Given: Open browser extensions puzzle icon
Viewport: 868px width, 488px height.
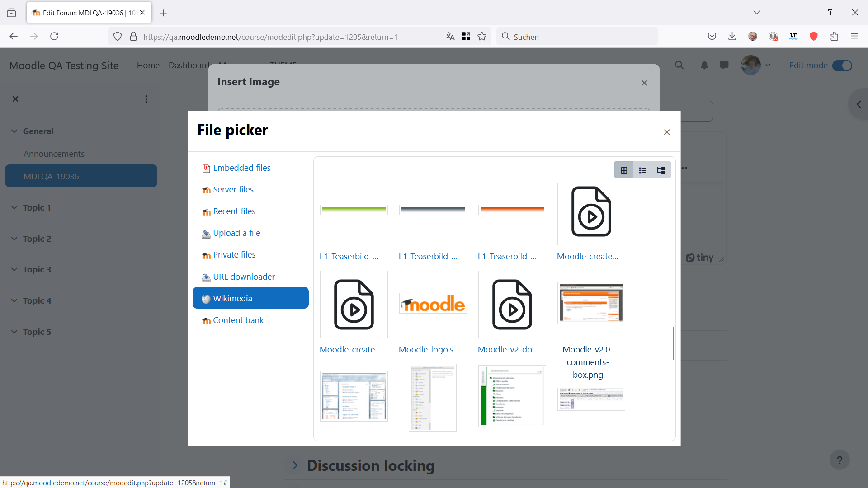Looking at the screenshot, I should (835, 37).
